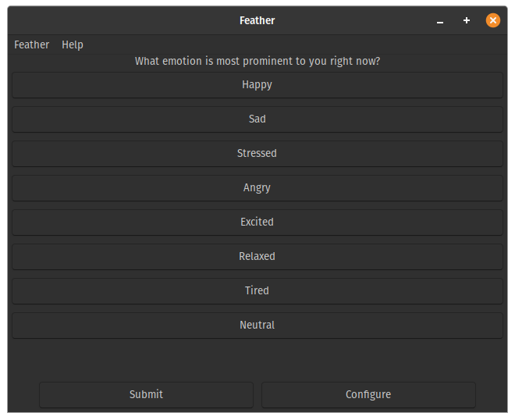Click the empty area below the Neutral button
Image resolution: width=515 pixels, height=420 pixels.
257,359
